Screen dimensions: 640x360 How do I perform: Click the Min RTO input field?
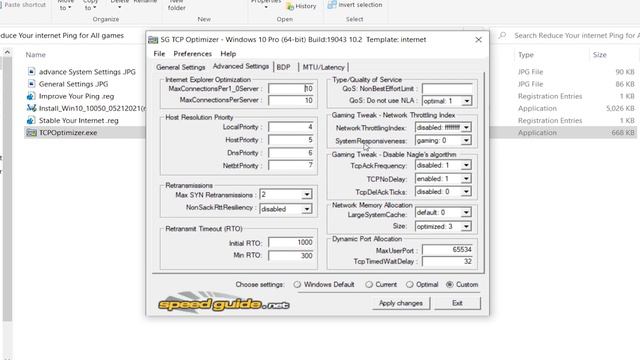click(291, 256)
